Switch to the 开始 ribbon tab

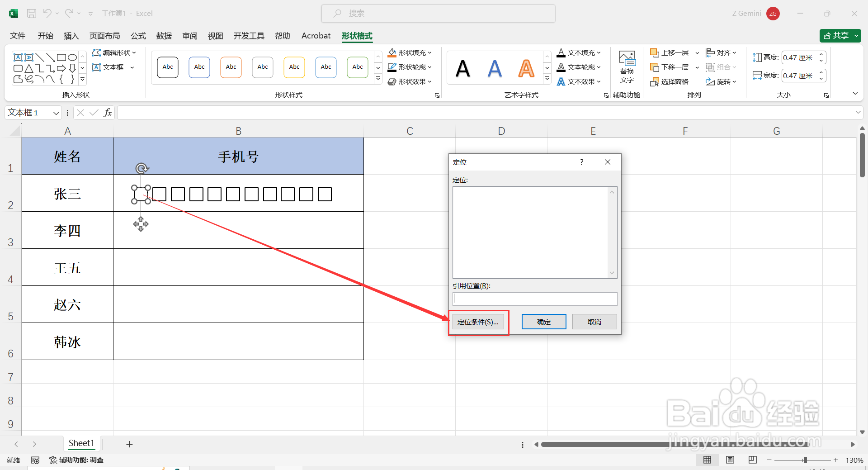point(45,36)
